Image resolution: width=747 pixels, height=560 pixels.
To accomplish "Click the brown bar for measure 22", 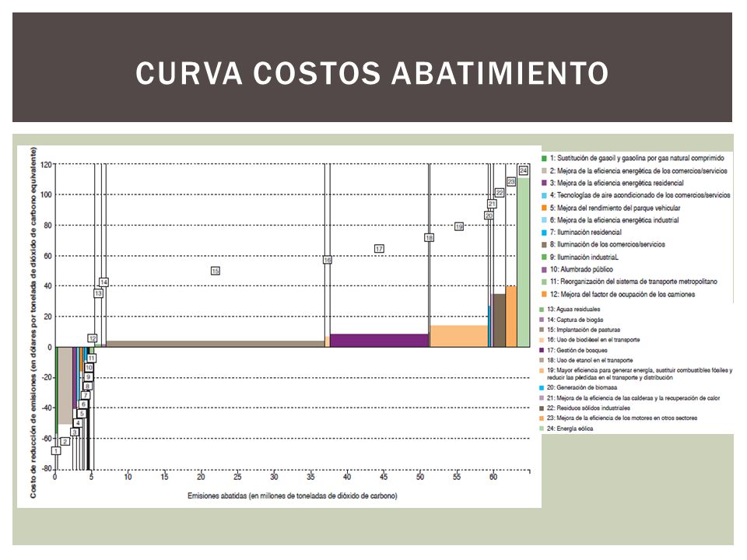I will pos(500,320).
